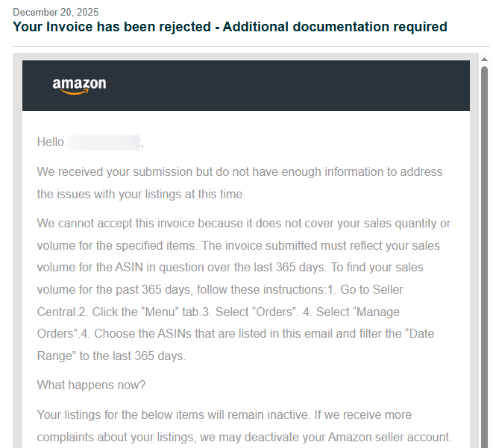
Task: Click the December 20, 2025 date
Action: [55, 12]
